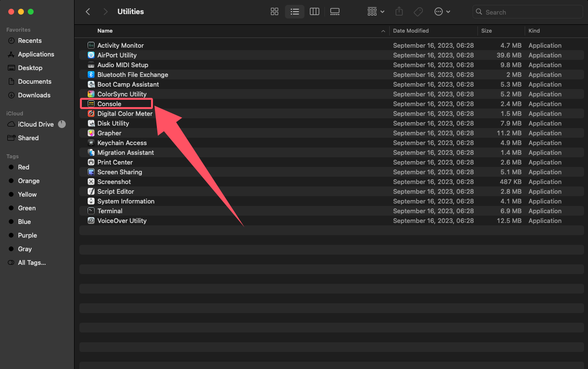
Task: Select the Boot Camp Assistant app icon
Action: (91, 84)
